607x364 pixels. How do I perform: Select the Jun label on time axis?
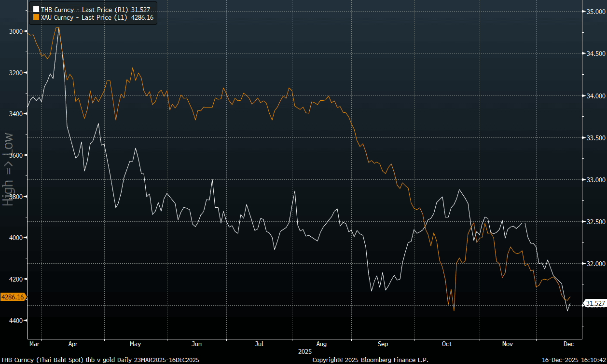[x=196, y=344]
